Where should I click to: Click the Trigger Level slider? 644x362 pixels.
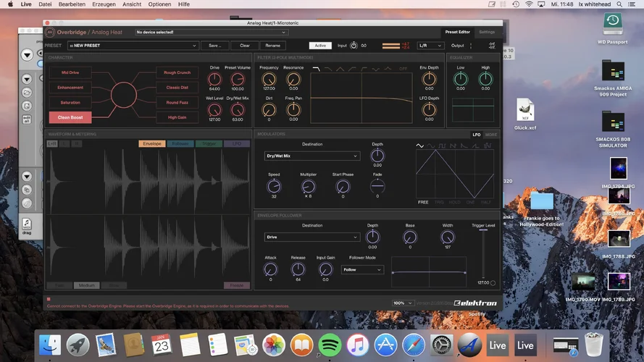[482, 253]
